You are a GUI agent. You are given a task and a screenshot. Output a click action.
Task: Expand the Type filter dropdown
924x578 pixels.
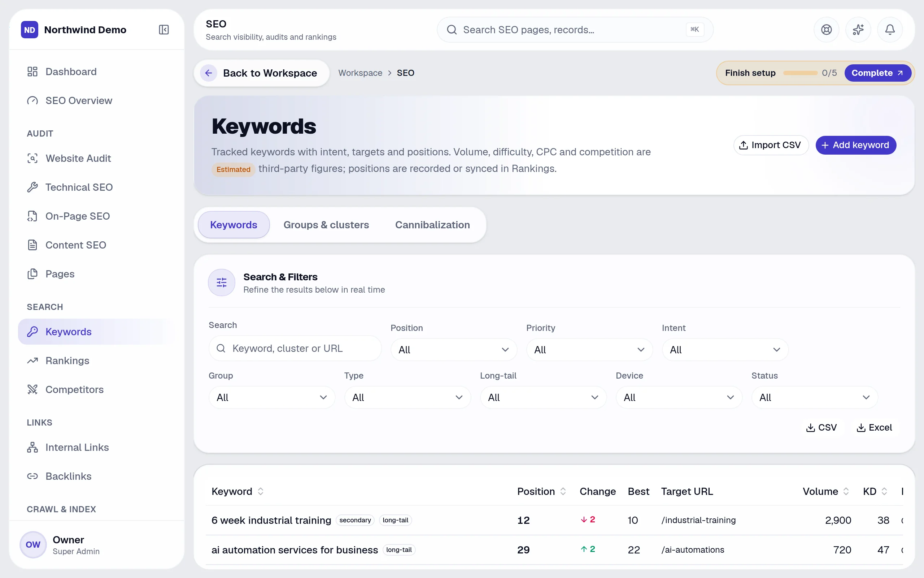407,398
